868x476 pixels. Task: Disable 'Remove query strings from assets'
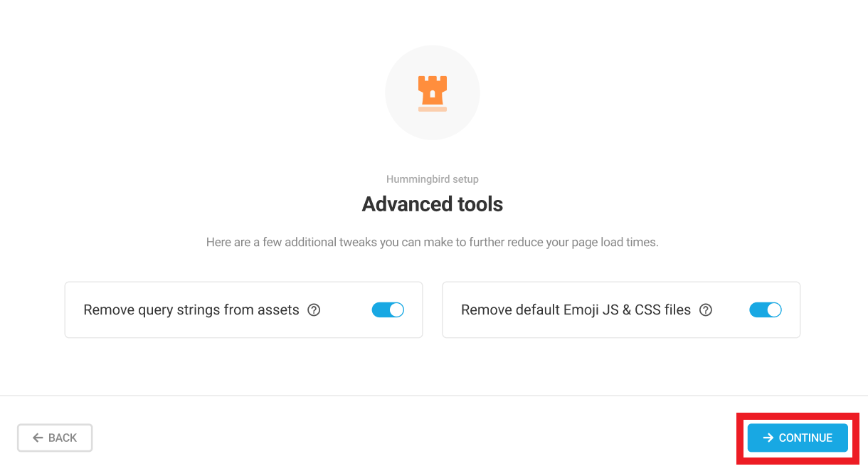pos(388,310)
